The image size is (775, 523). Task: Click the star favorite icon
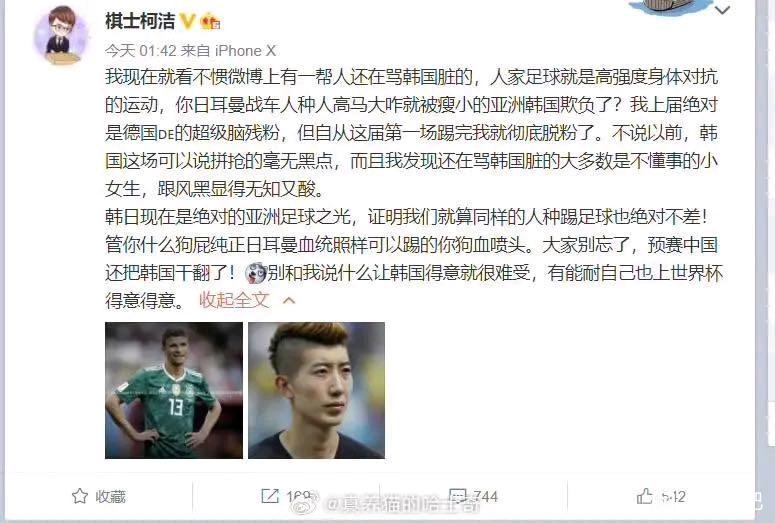coord(80,496)
